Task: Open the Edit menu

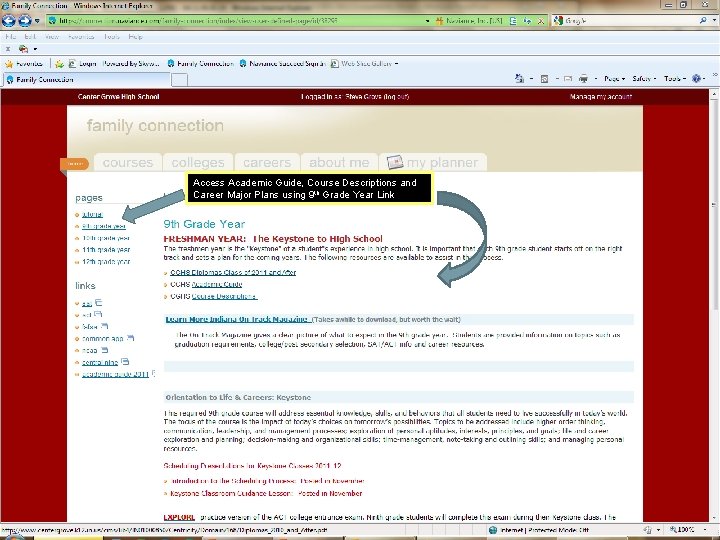Action: coord(30,37)
